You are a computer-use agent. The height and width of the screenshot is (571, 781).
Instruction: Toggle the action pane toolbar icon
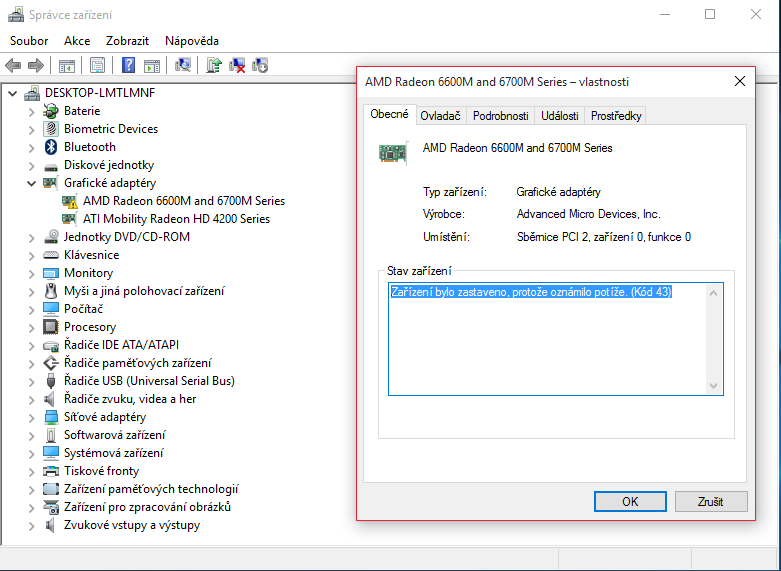[152, 65]
